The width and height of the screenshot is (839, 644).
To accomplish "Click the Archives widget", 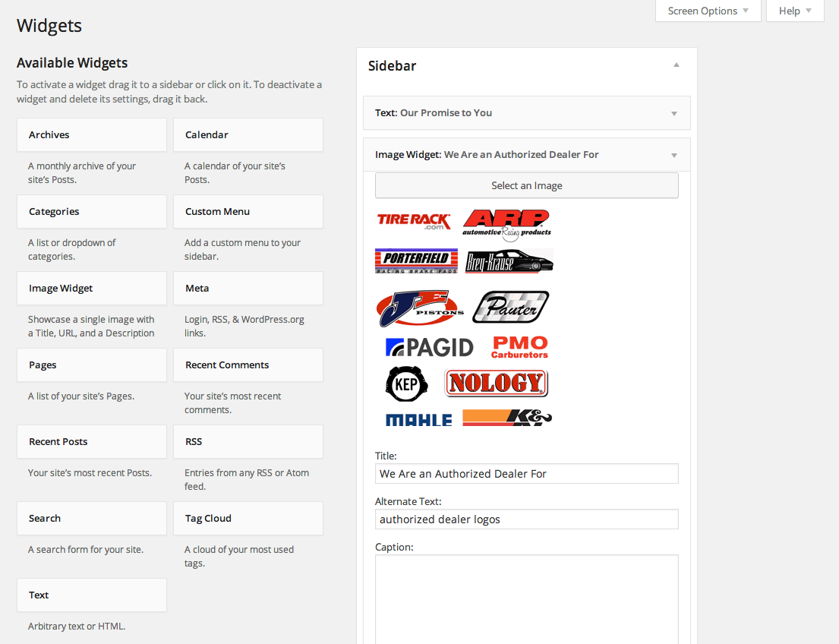I will [91, 134].
